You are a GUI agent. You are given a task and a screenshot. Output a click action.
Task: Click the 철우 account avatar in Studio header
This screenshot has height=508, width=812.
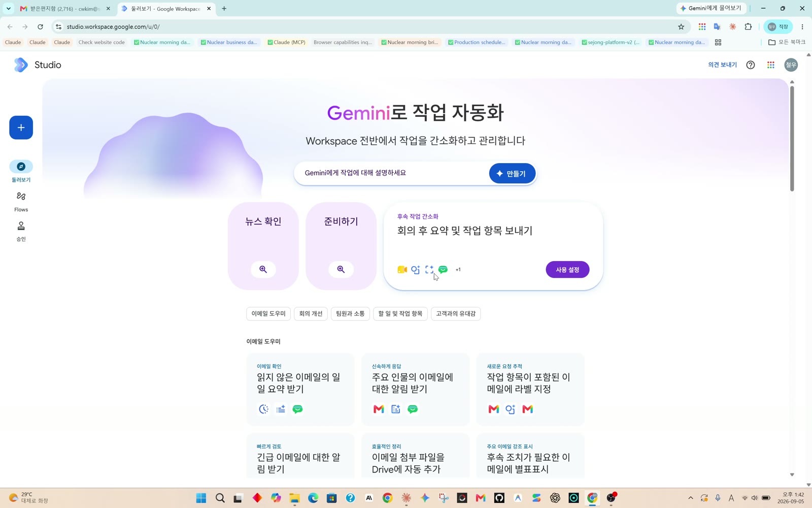coord(791,65)
